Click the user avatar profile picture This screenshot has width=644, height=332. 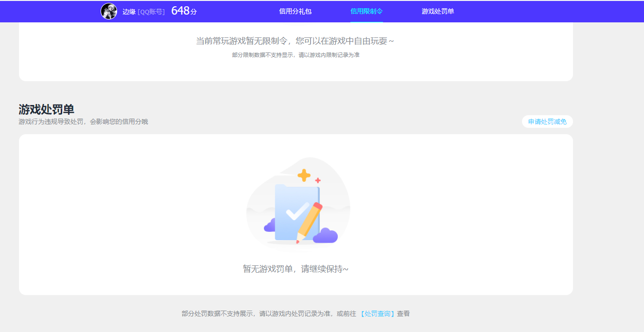(109, 11)
